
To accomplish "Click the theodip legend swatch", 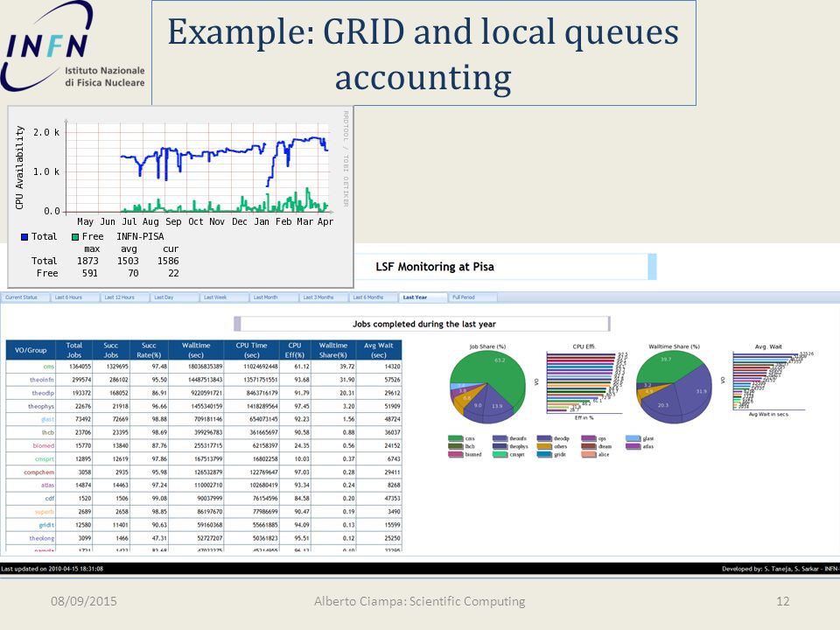I will click(544, 438).
